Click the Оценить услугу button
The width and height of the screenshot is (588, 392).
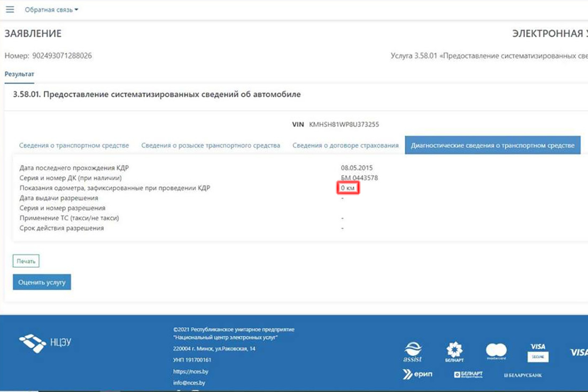42,282
